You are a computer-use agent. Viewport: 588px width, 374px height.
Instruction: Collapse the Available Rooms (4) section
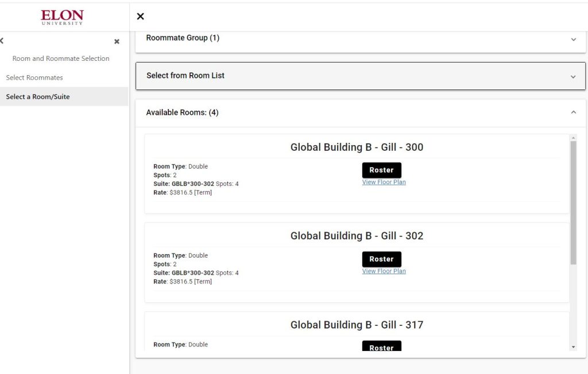point(572,113)
